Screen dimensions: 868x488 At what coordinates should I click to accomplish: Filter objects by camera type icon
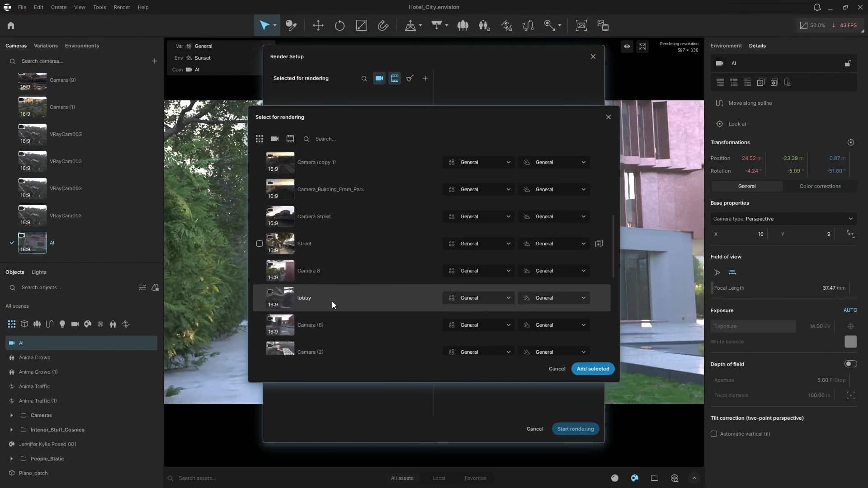click(x=75, y=324)
